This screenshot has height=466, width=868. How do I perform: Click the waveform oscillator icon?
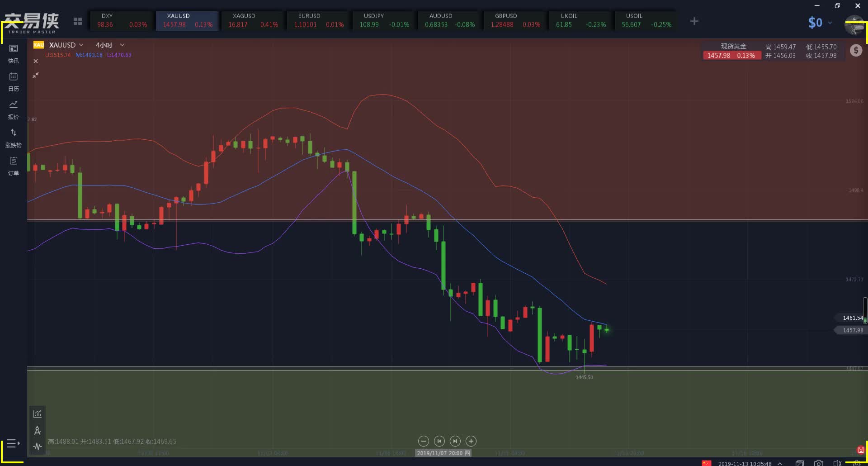pos(38,447)
